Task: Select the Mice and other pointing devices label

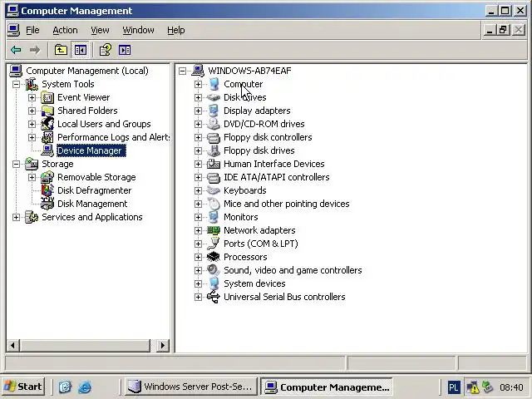Action: click(x=286, y=204)
